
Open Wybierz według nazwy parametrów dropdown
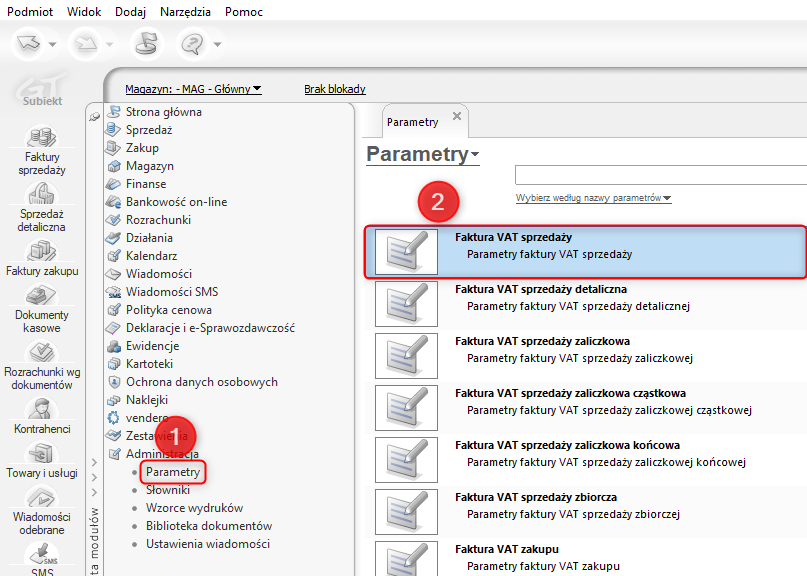click(x=593, y=198)
